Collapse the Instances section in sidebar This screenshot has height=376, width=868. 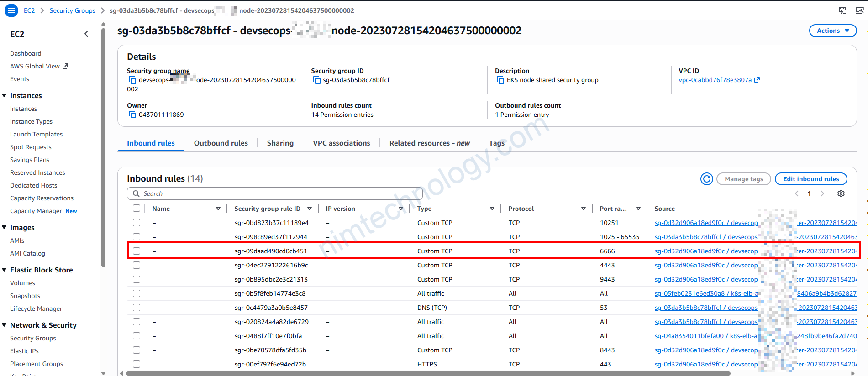[5, 96]
